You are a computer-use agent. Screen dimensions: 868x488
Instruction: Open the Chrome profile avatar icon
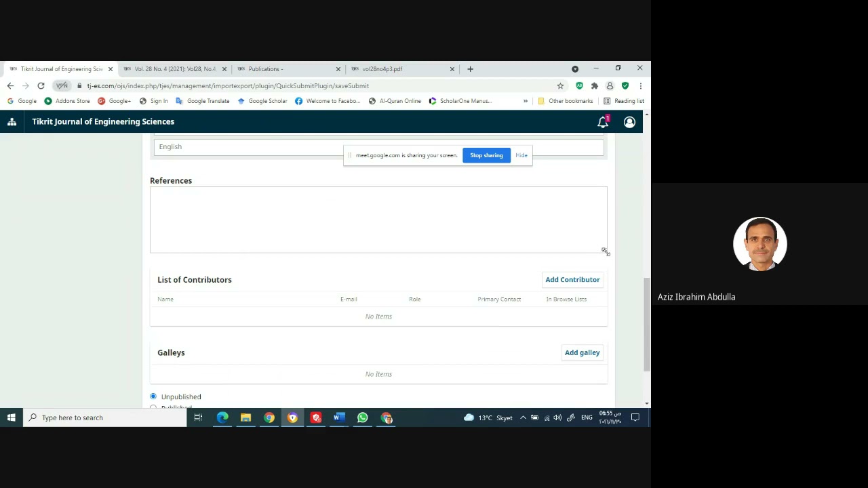point(610,86)
